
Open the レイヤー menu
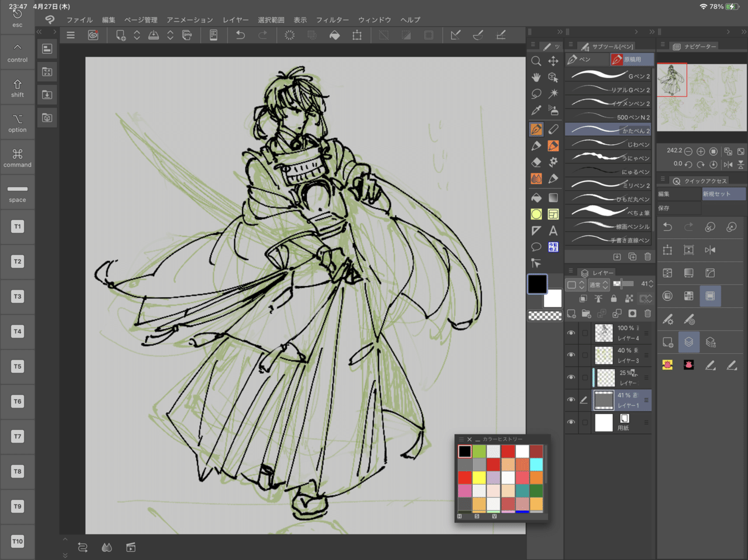(x=236, y=20)
